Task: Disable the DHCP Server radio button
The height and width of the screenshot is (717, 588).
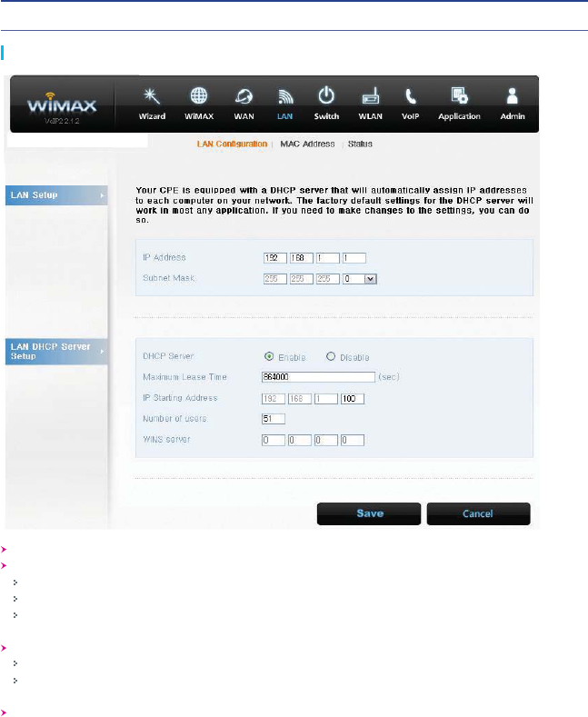Action: pyautogui.click(x=331, y=356)
